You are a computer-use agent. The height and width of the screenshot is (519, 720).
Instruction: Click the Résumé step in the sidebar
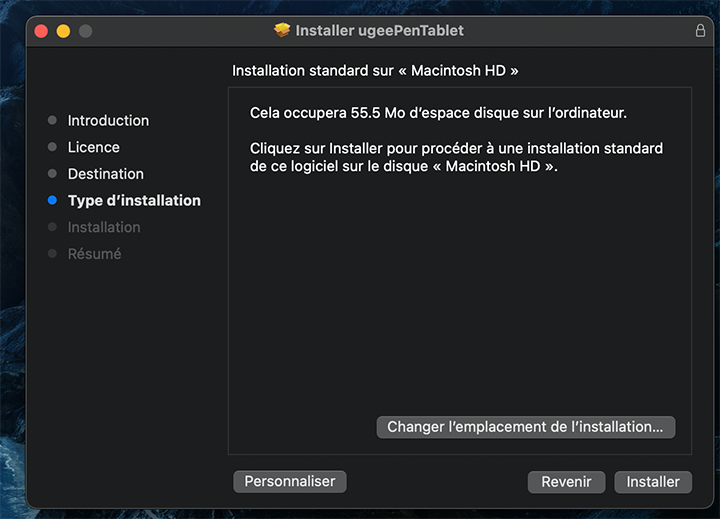click(94, 254)
